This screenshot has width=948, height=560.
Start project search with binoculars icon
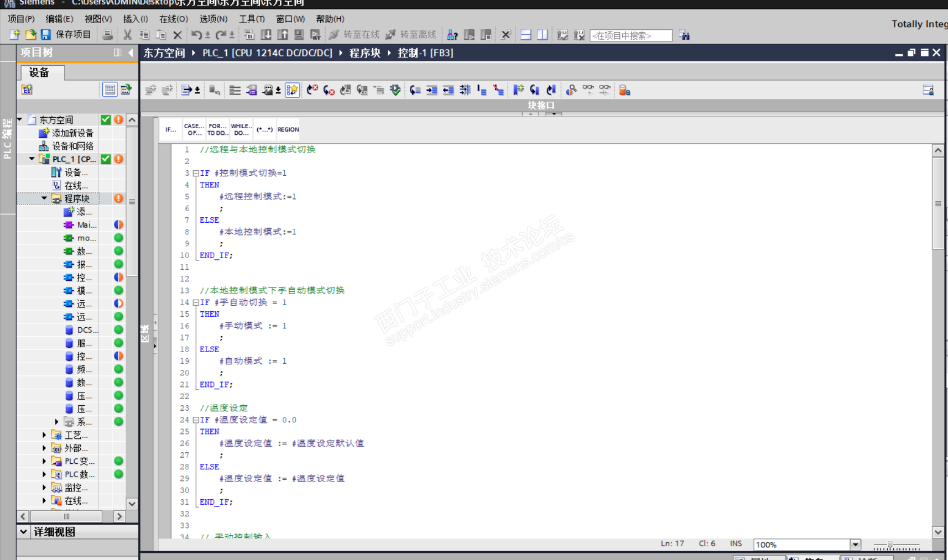click(x=684, y=35)
